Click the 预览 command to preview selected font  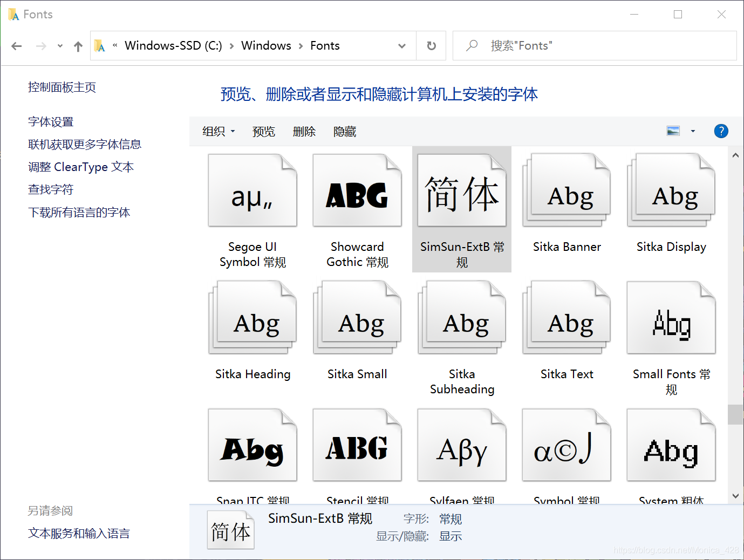(264, 131)
